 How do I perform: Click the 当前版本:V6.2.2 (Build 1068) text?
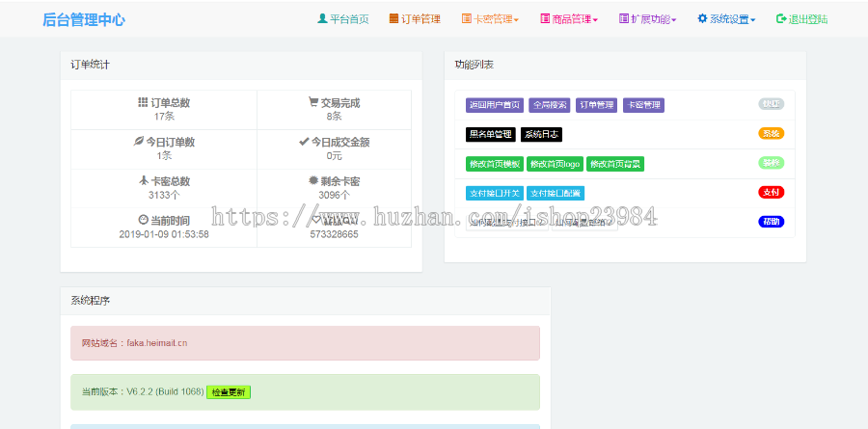pyautogui.click(x=143, y=392)
